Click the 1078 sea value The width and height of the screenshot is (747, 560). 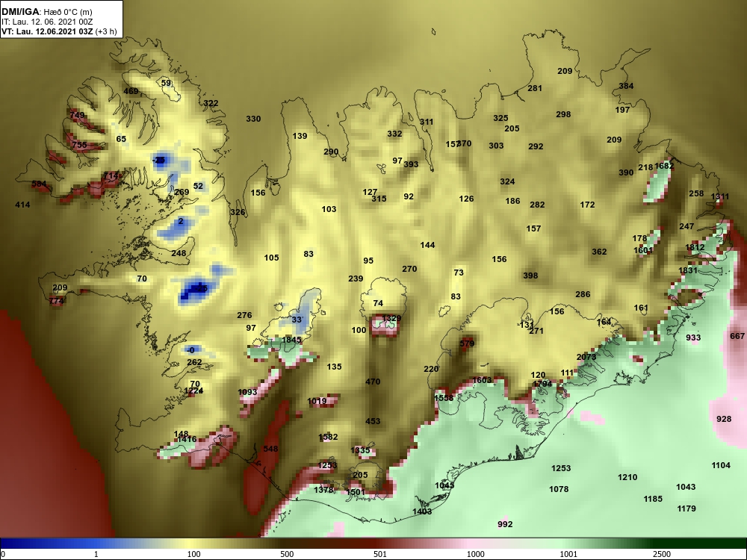tap(559, 489)
